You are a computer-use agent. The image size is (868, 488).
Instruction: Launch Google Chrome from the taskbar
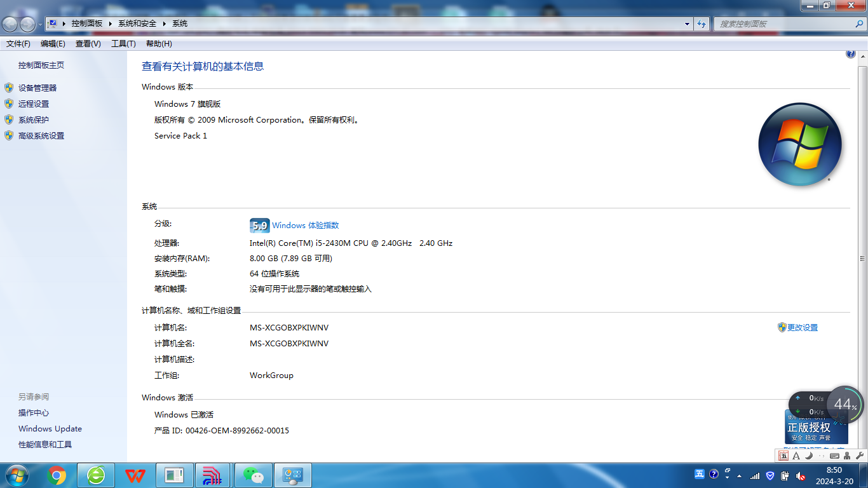pyautogui.click(x=57, y=475)
